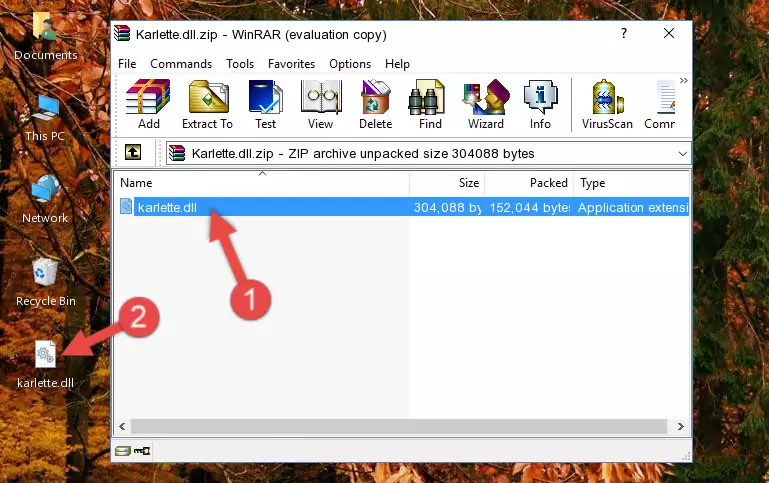The width and height of the screenshot is (769, 483).
Task: Click the horizontal scrollbar left arrow
Action: click(x=123, y=427)
